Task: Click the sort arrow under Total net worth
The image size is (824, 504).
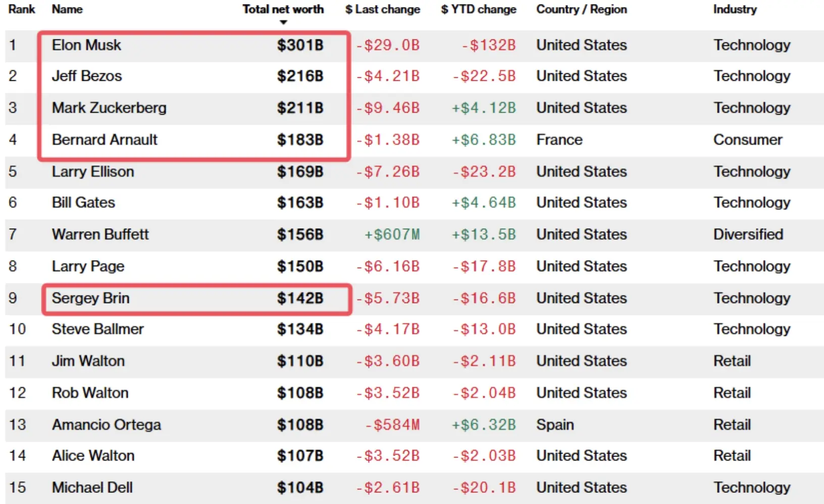Action: point(283,22)
